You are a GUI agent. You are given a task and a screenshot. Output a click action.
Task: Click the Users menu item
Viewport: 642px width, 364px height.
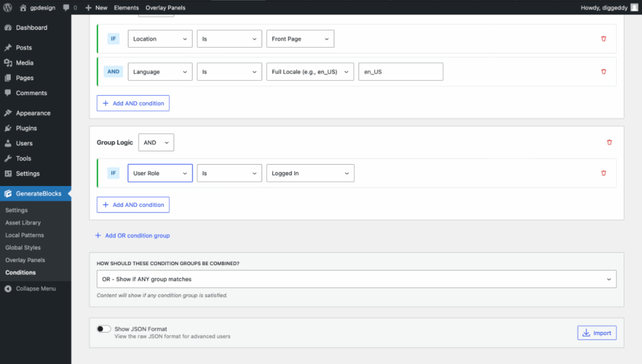[x=24, y=143]
